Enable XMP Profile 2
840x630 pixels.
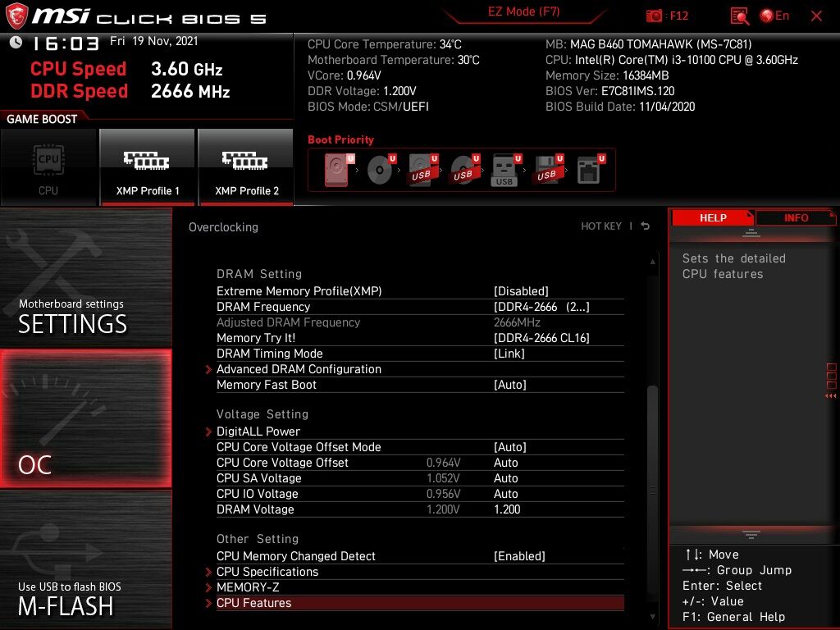pos(246,167)
